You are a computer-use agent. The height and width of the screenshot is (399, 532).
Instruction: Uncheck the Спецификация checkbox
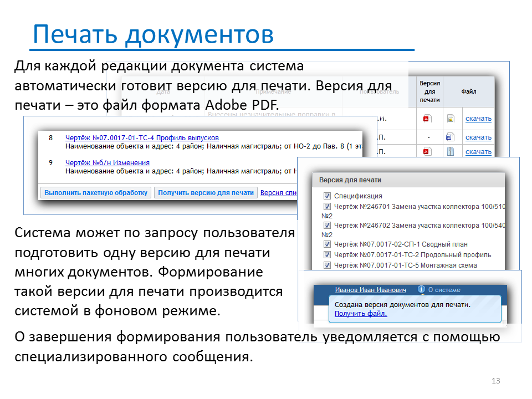(327, 196)
